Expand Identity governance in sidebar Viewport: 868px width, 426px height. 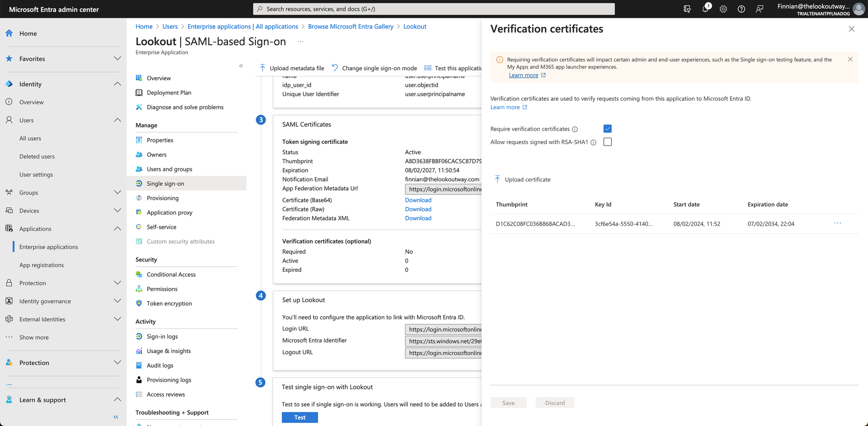pyautogui.click(x=117, y=301)
